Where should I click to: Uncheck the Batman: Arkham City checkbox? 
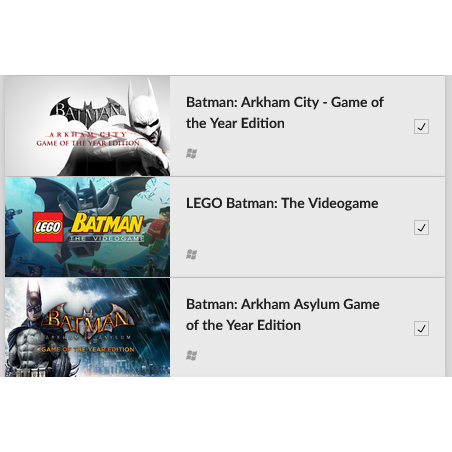[421, 127]
